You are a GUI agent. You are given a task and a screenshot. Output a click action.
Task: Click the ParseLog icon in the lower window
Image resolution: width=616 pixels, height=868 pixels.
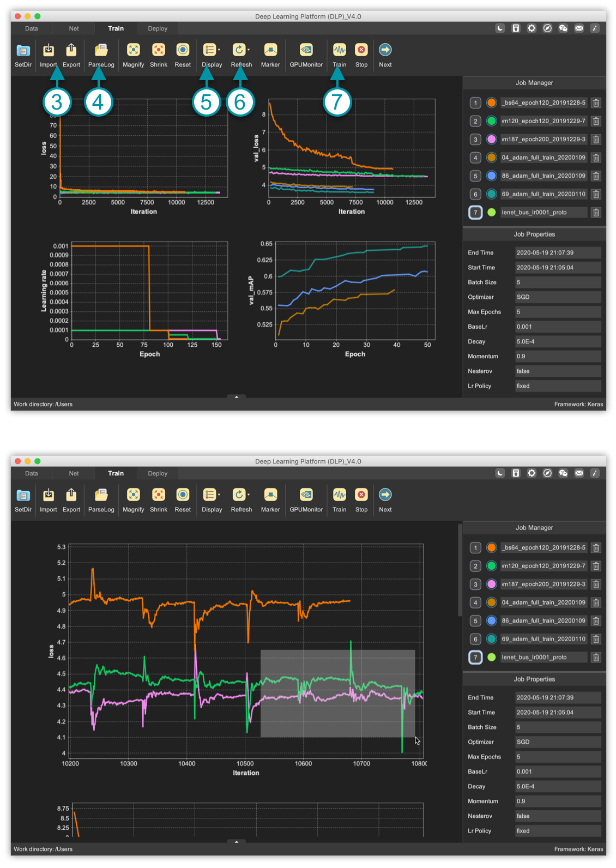click(101, 496)
